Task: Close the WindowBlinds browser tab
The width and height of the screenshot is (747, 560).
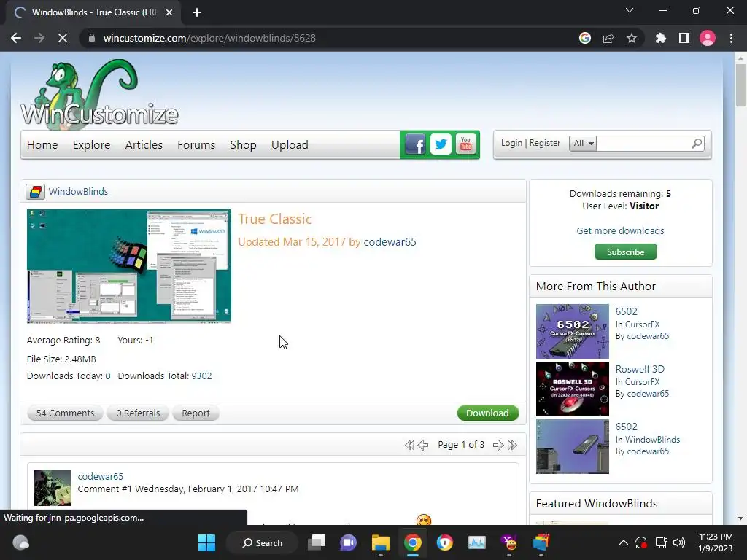Action: coord(169,12)
